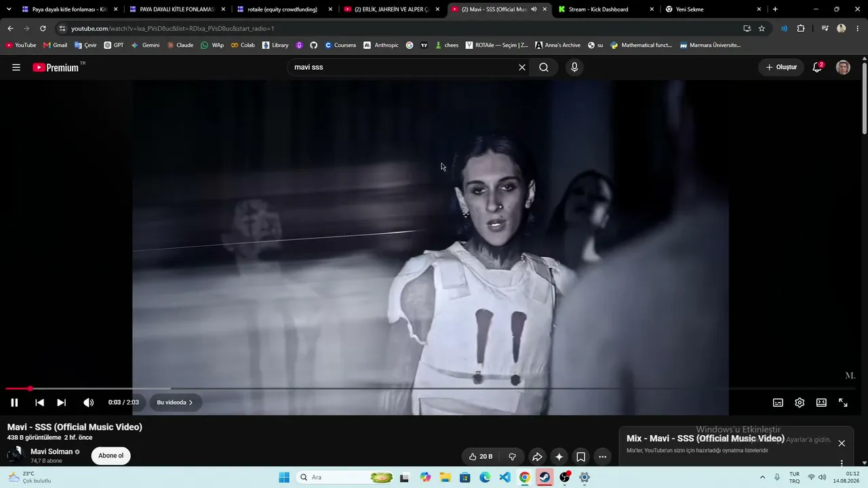The height and width of the screenshot is (488, 868).
Task: Go back in browser history
Action: [10, 28]
